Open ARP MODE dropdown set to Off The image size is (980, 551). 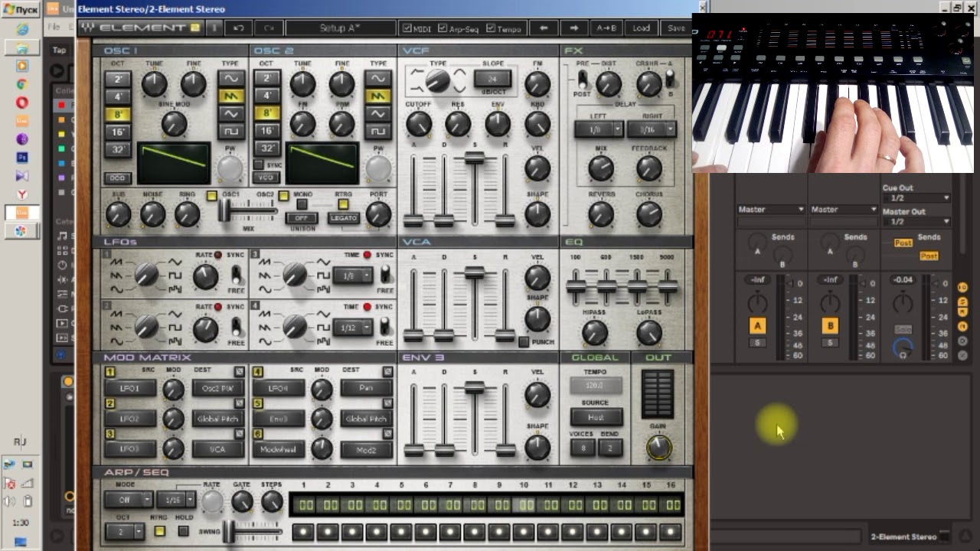(x=129, y=500)
